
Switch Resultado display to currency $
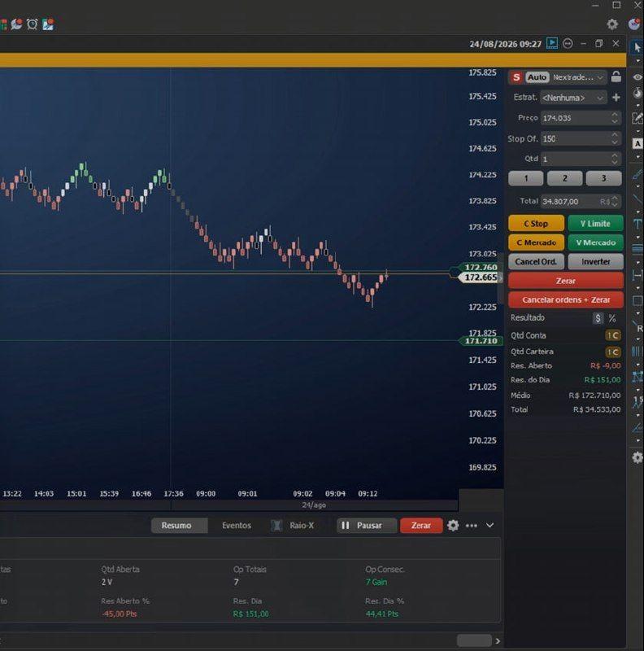(x=598, y=318)
